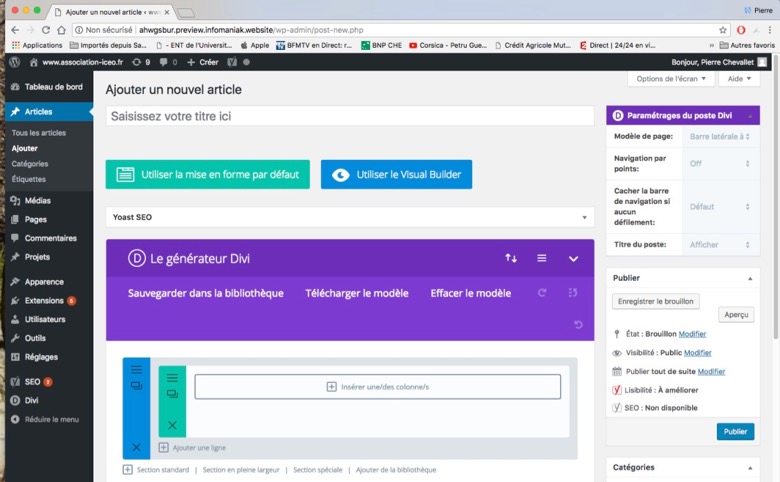
Task: Click Utiliser la mise en forme par défaut
Action: coord(207,175)
